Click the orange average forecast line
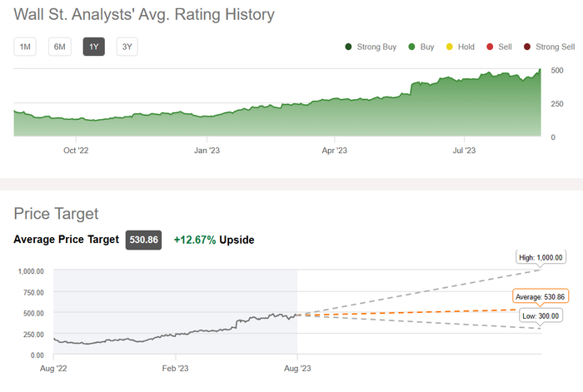 pyautogui.click(x=416, y=311)
